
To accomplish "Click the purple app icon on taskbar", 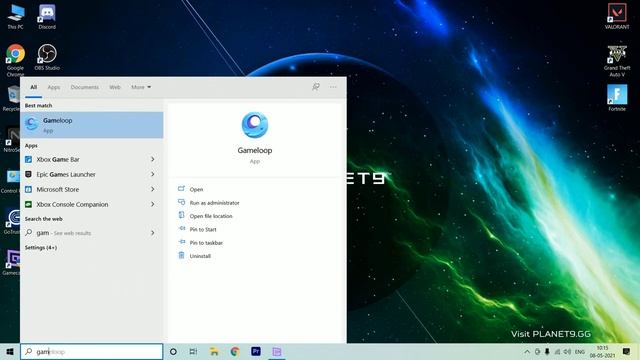I will (277, 351).
